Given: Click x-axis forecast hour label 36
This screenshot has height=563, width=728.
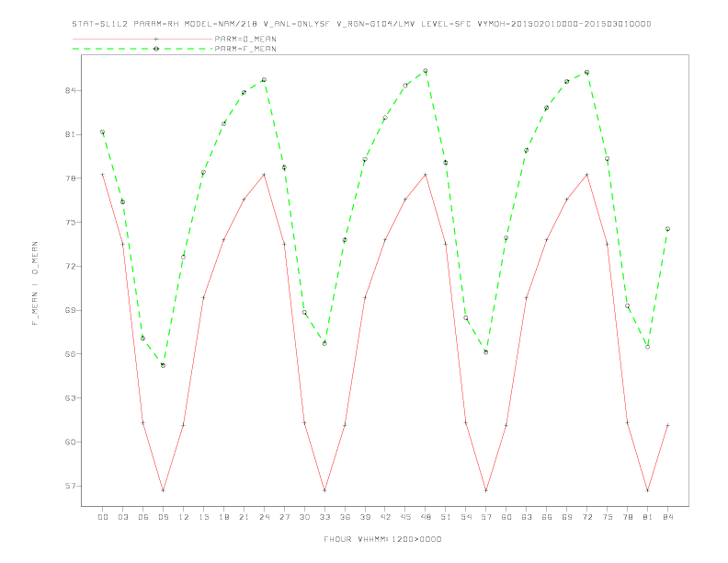Looking at the screenshot, I should pos(345,517).
